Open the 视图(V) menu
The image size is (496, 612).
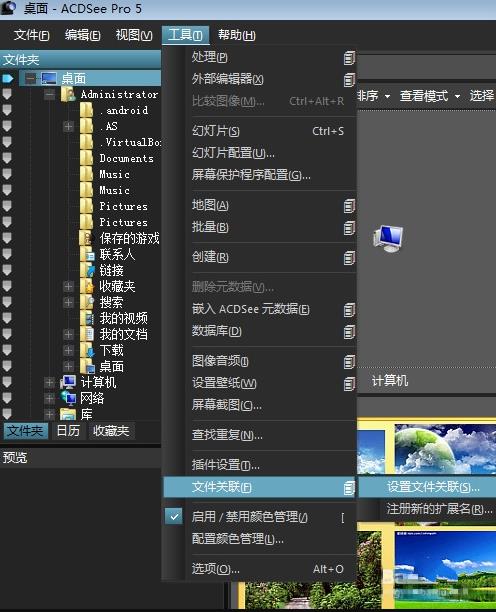(x=134, y=36)
